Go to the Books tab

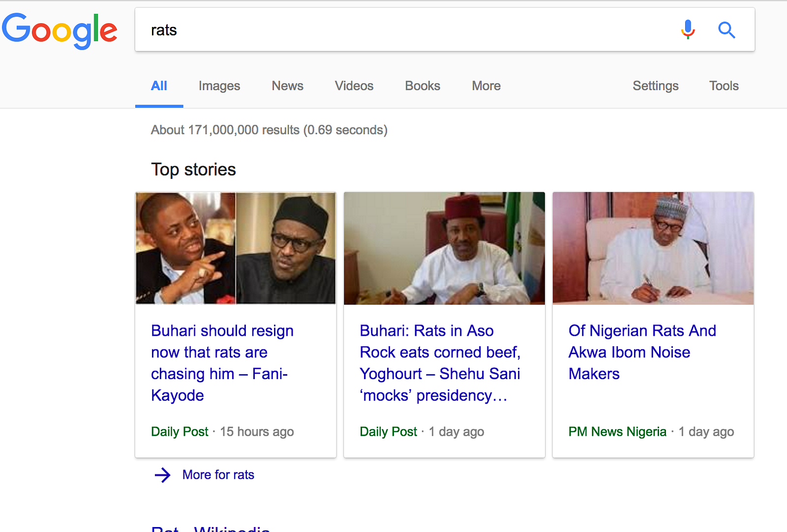click(x=423, y=86)
